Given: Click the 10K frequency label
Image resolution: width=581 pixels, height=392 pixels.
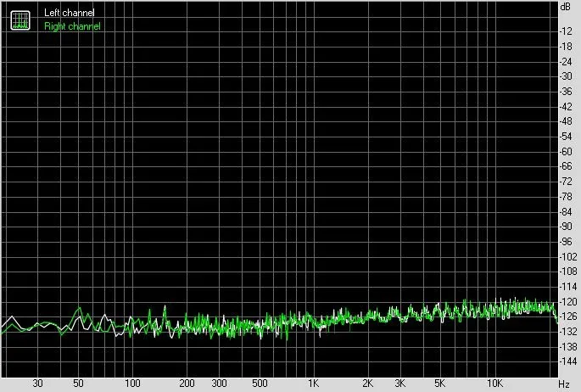Looking at the screenshot, I should [494, 384].
